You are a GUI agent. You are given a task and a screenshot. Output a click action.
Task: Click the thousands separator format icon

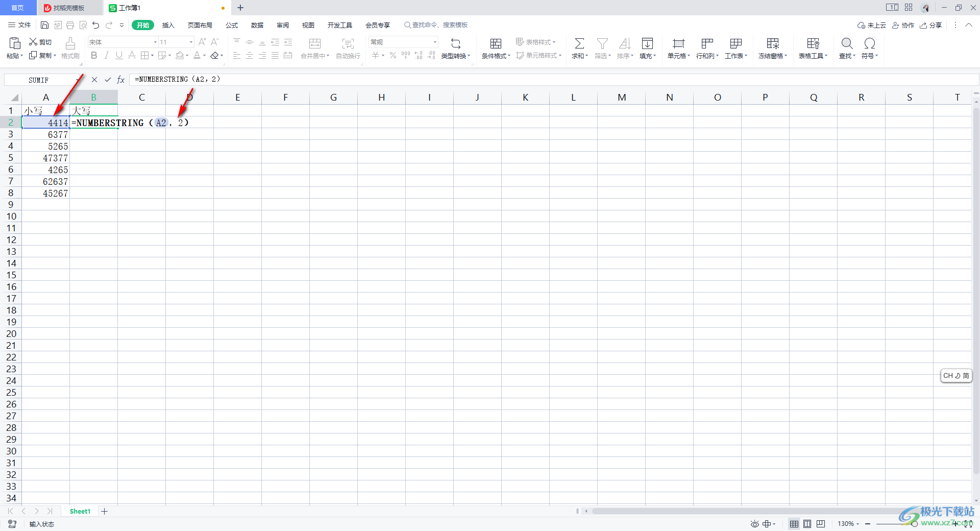tap(406, 55)
